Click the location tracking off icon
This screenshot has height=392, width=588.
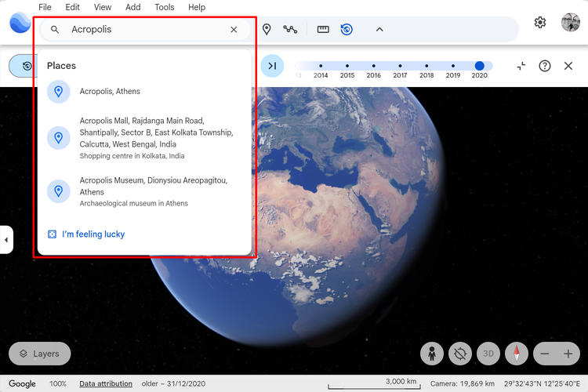460,354
